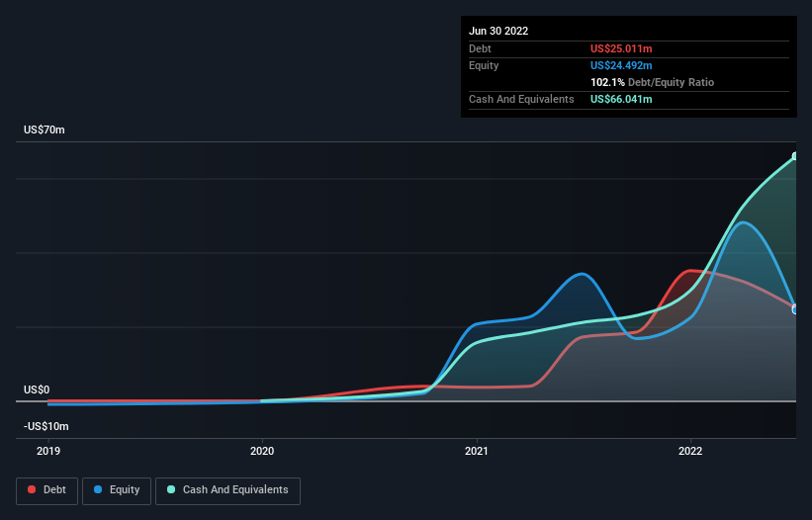The image size is (812, 520).
Task: Click the US$0 y-axis label
Action: (37, 390)
